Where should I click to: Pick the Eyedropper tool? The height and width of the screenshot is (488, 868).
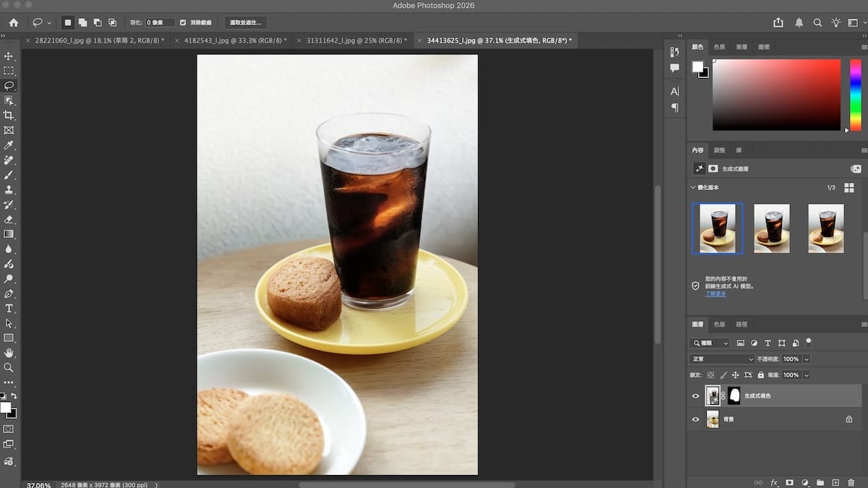[x=9, y=145]
